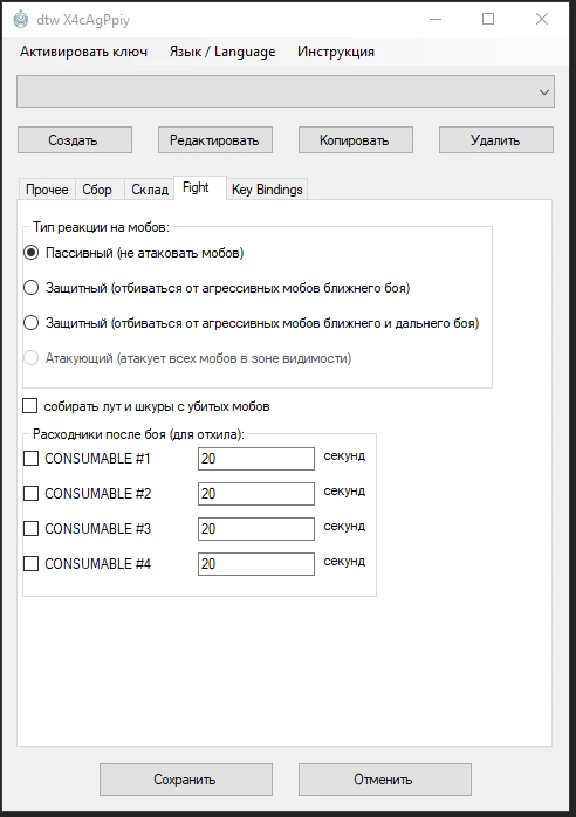Switch to the Key Bindings tab
This screenshot has height=817, width=576.
pos(267,189)
